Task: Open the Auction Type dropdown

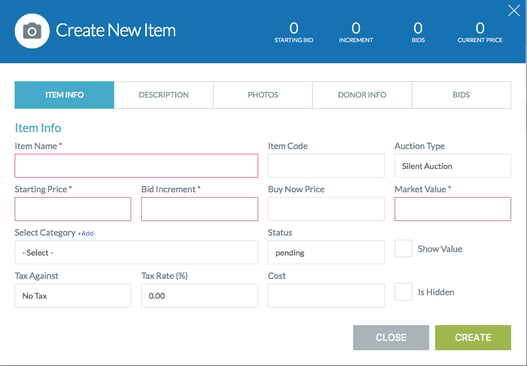Action: coord(453,166)
